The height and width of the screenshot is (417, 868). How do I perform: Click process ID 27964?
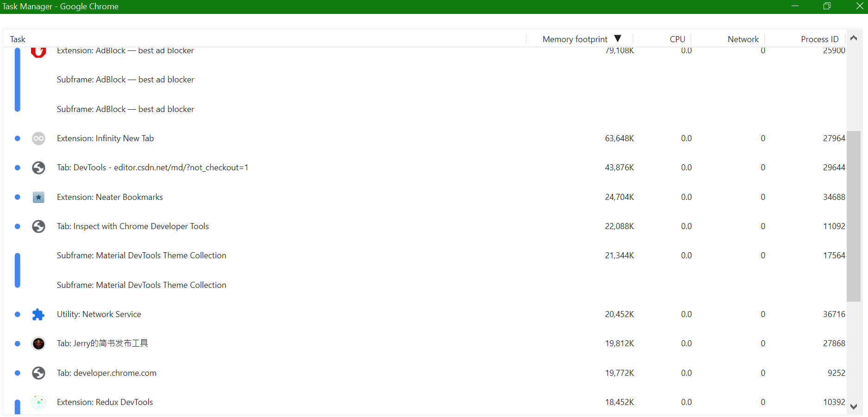click(x=834, y=138)
